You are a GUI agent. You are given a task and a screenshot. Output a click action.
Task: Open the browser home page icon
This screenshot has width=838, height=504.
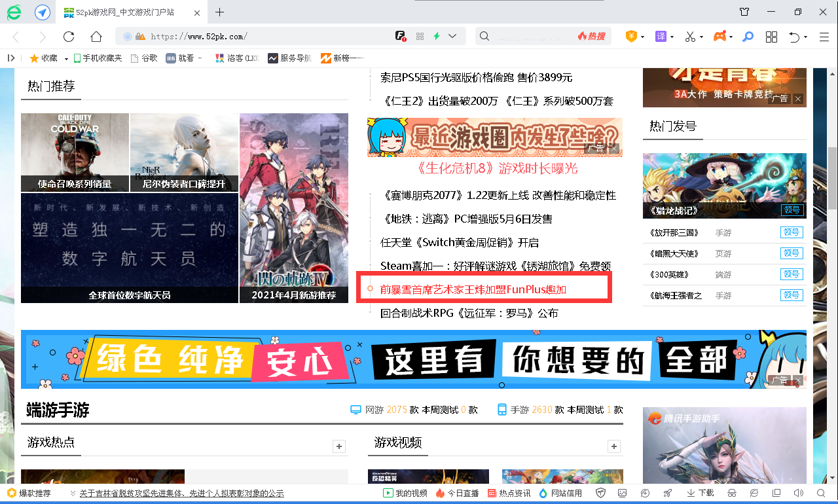click(x=96, y=37)
